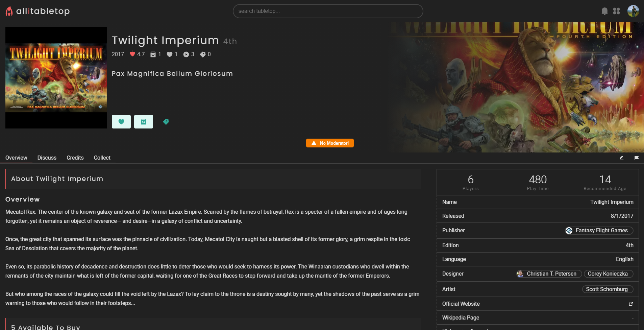Click the Overview section heading

click(x=23, y=199)
